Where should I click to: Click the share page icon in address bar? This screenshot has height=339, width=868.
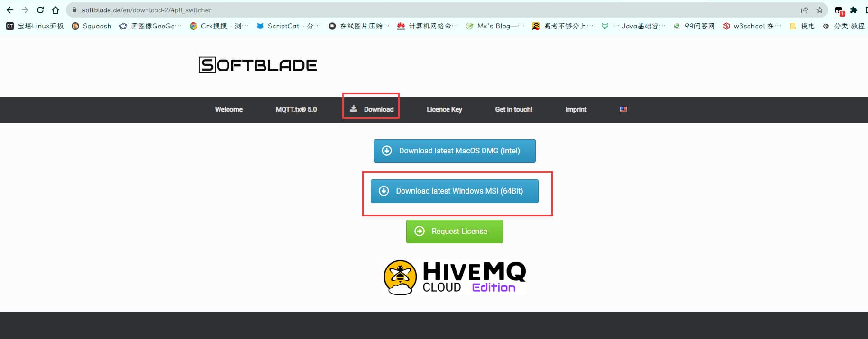tap(804, 10)
